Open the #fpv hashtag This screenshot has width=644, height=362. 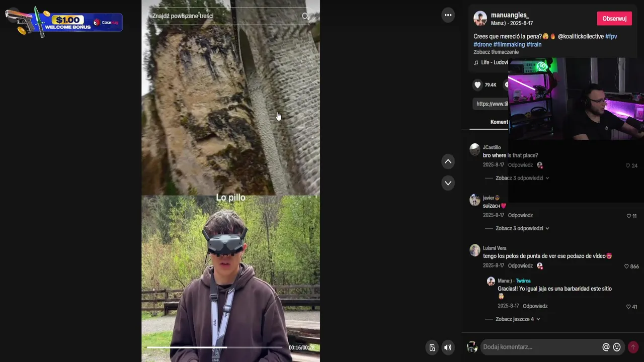611,36
